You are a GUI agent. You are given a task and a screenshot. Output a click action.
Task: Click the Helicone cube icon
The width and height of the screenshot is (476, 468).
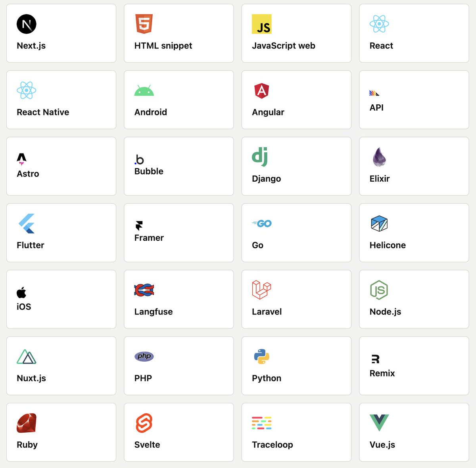379,224
